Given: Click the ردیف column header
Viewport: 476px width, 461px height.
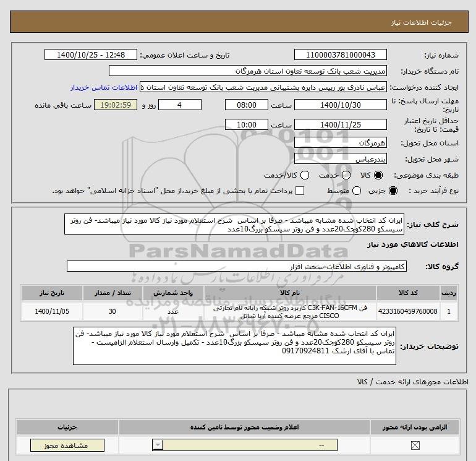Looking at the screenshot, I should pyautogui.click(x=449, y=293).
